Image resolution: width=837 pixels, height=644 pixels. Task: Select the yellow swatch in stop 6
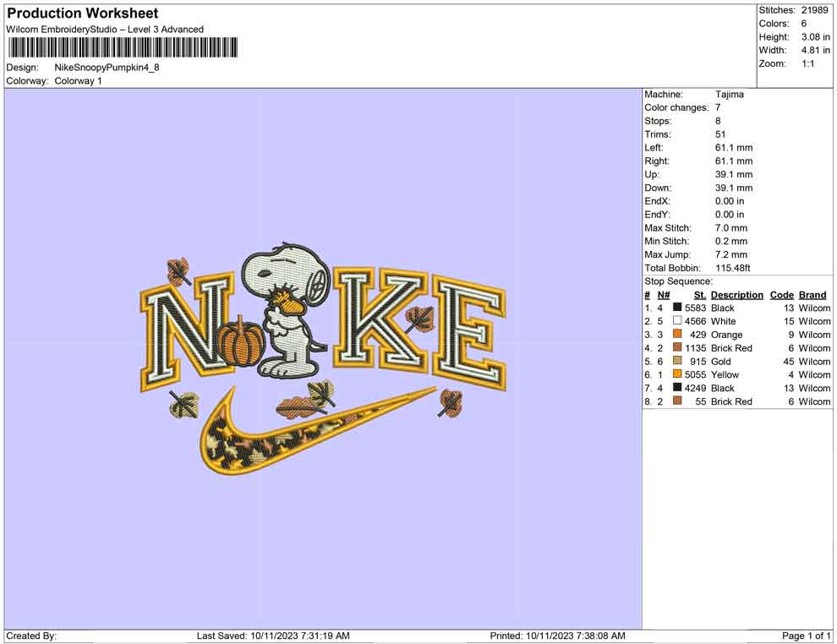click(x=677, y=375)
